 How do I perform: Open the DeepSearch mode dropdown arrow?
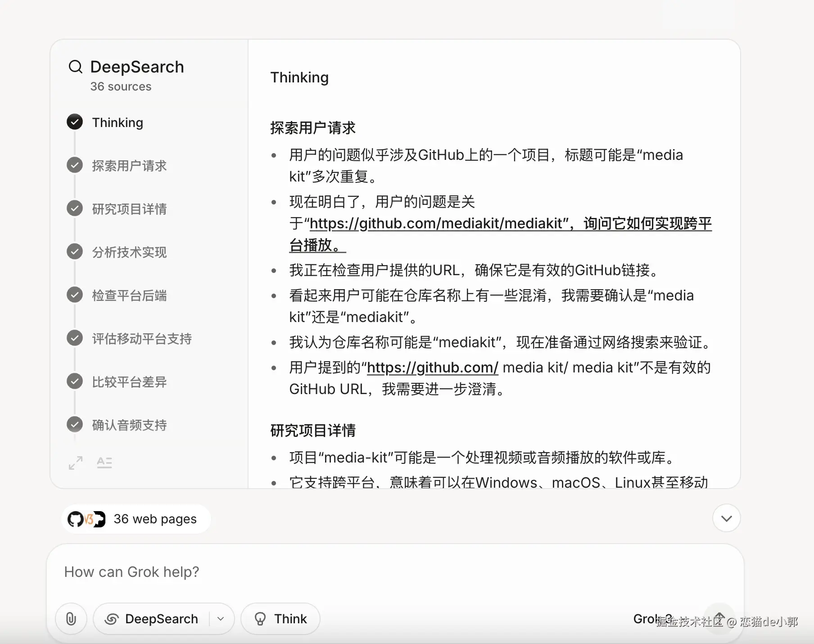click(x=221, y=619)
